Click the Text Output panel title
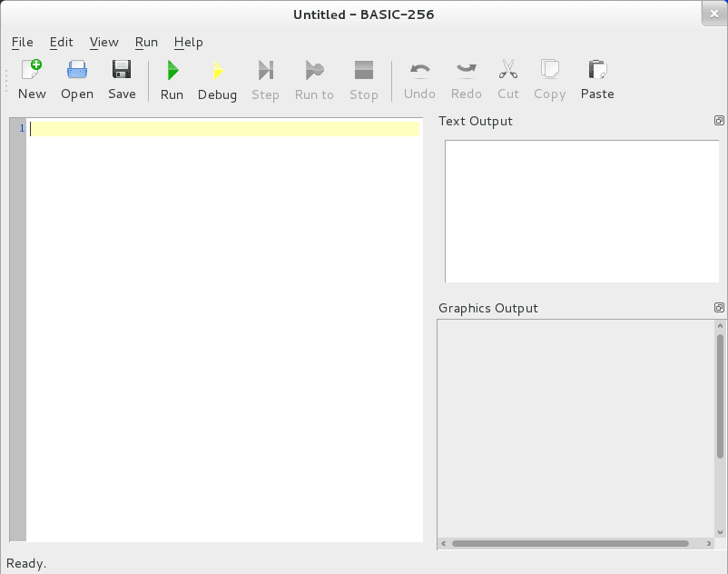The height and width of the screenshot is (574, 728). coord(476,121)
